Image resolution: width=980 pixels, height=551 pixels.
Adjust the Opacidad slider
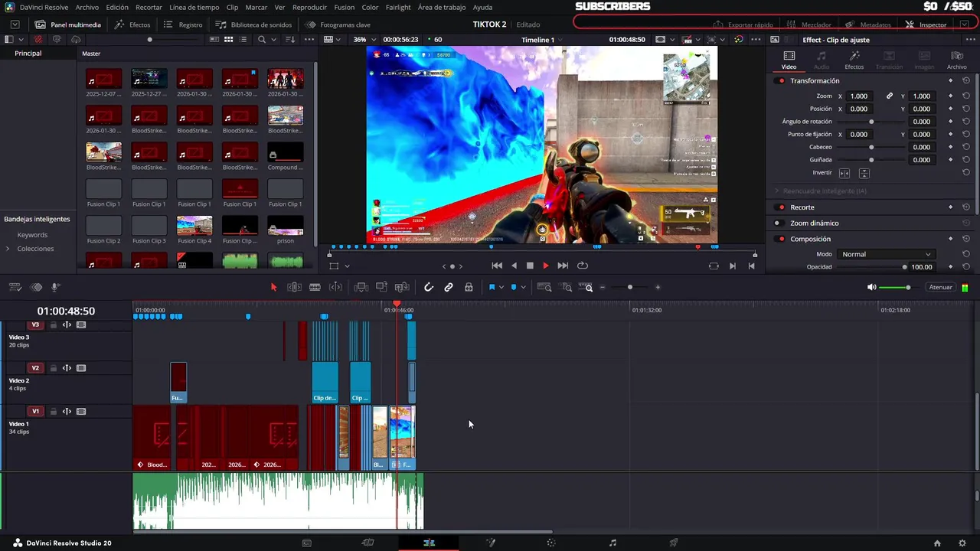pos(871,267)
